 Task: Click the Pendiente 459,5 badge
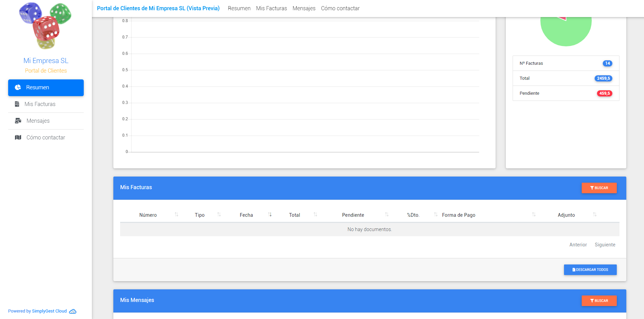coord(605,93)
